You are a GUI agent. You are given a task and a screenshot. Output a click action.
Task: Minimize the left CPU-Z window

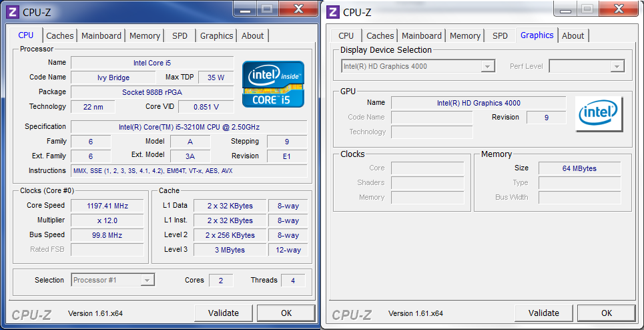coord(245,9)
